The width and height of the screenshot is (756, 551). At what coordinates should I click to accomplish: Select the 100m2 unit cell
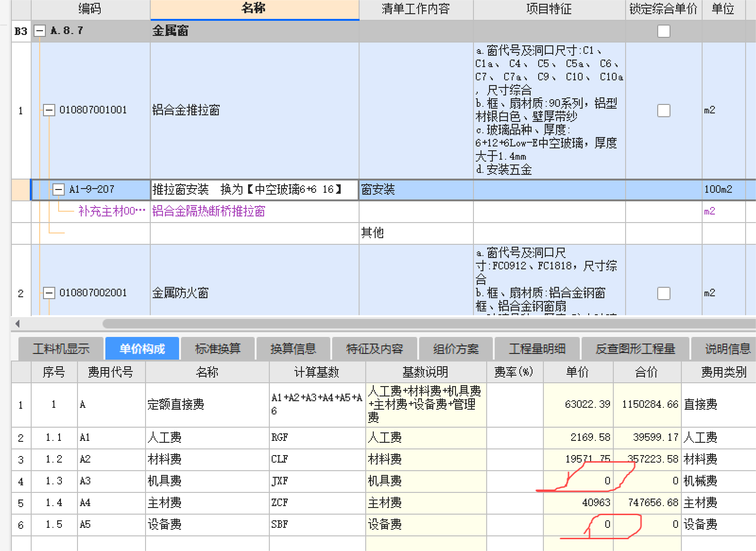coord(724,189)
